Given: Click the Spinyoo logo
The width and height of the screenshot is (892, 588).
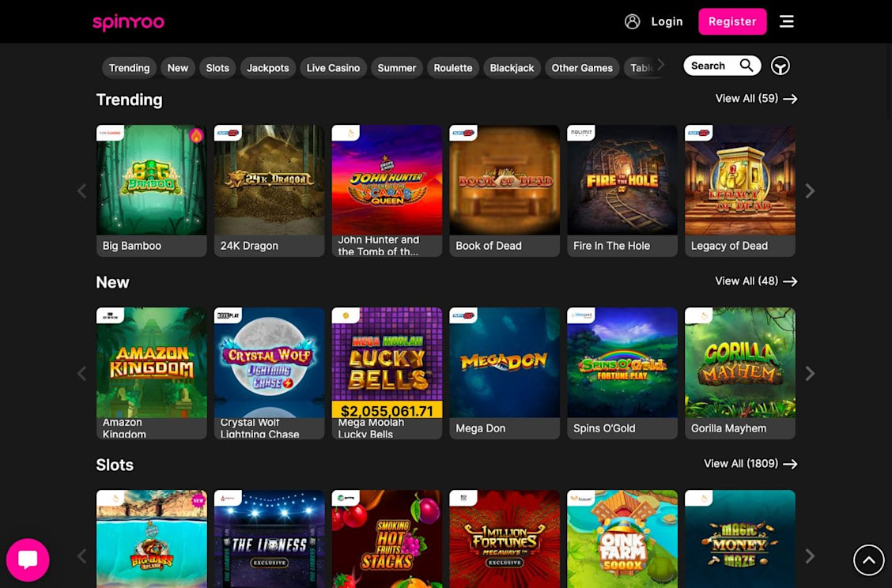Looking at the screenshot, I should 129,21.
